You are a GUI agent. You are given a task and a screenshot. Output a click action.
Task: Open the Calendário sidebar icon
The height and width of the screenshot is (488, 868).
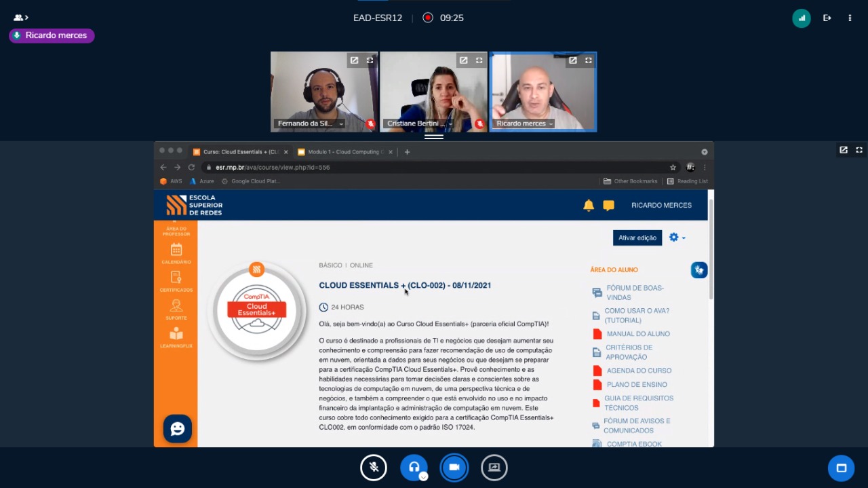point(176,252)
